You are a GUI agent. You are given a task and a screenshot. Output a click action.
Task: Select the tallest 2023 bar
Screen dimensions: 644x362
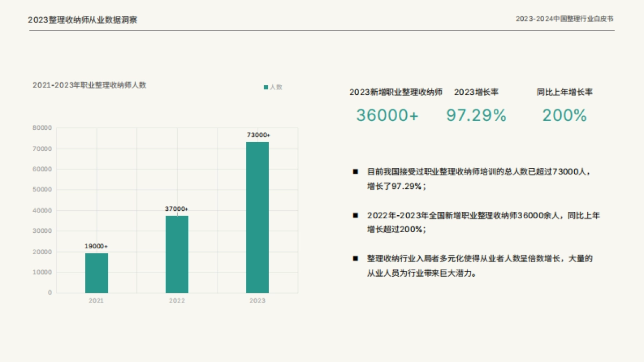point(257,217)
